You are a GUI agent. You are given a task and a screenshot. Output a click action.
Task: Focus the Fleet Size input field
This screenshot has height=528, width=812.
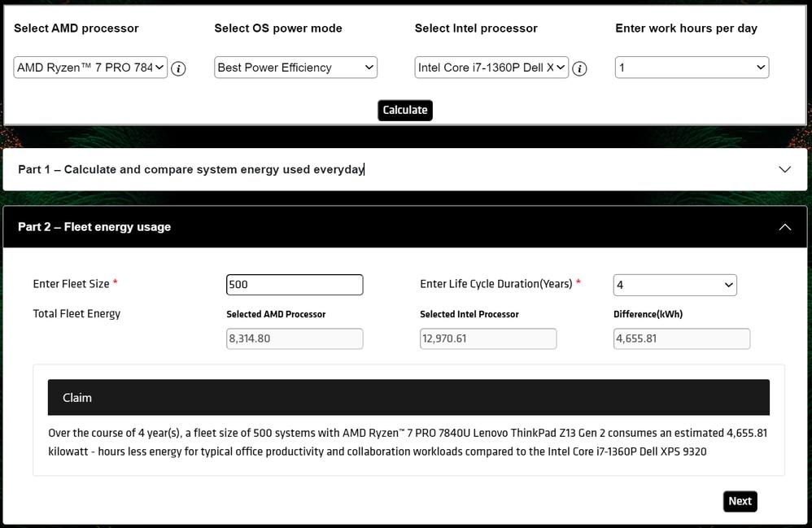[x=295, y=285]
